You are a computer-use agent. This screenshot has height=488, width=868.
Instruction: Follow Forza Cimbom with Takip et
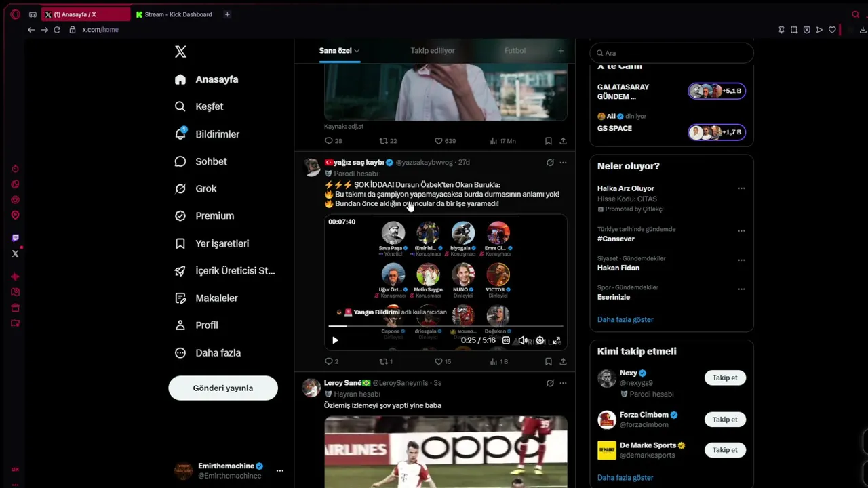point(725,420)
